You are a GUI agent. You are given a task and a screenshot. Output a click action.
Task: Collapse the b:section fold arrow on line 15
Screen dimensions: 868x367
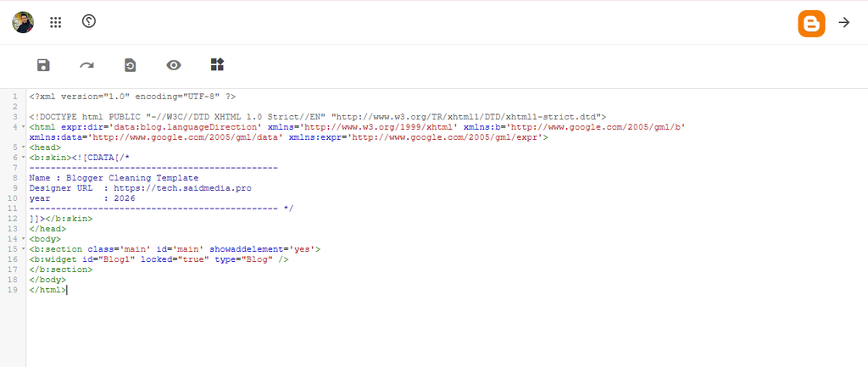(23, 250)
